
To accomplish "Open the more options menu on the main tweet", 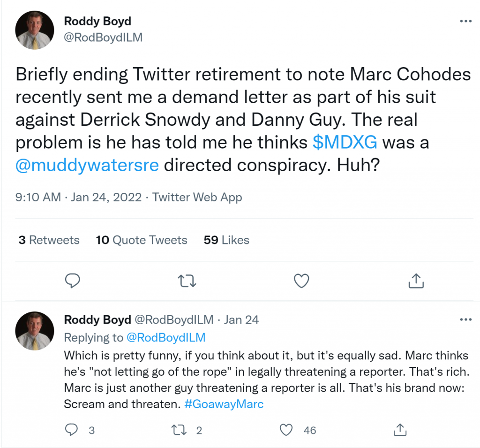I will (466, 21).
